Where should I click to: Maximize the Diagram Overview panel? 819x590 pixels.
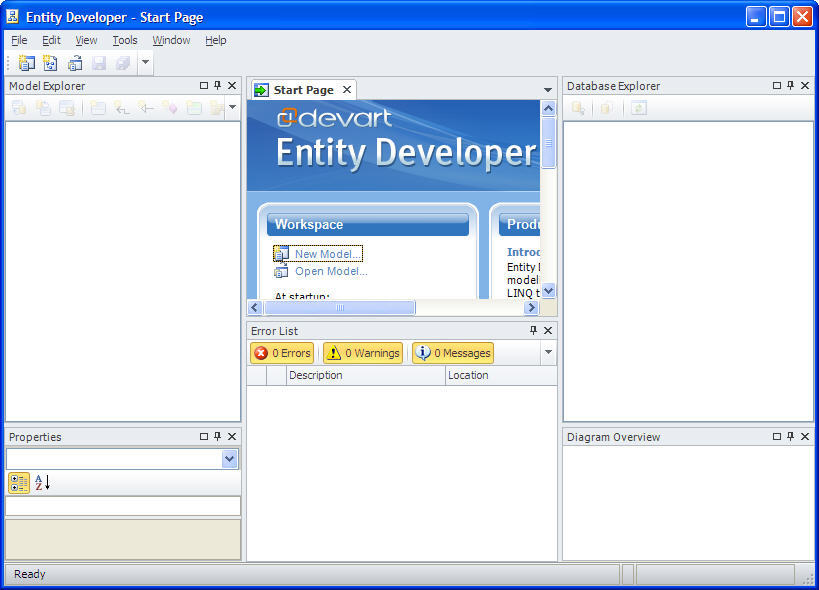coord(777,436)
